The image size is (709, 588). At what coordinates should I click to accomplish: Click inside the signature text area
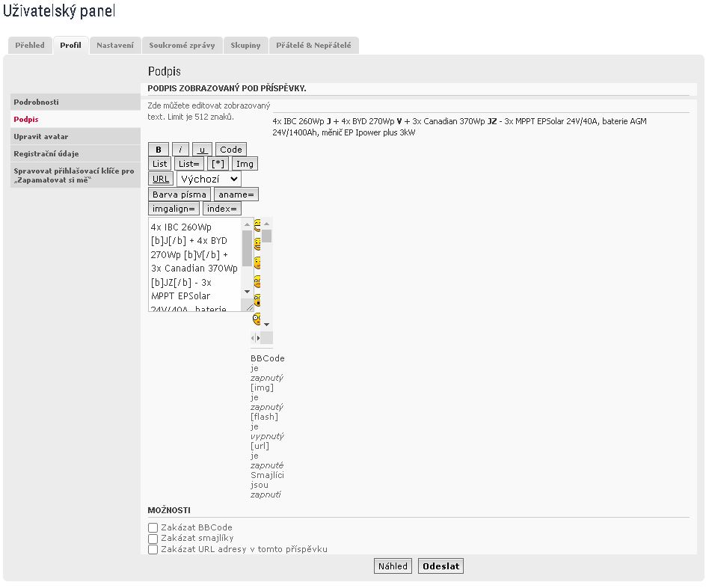point(195,265)
